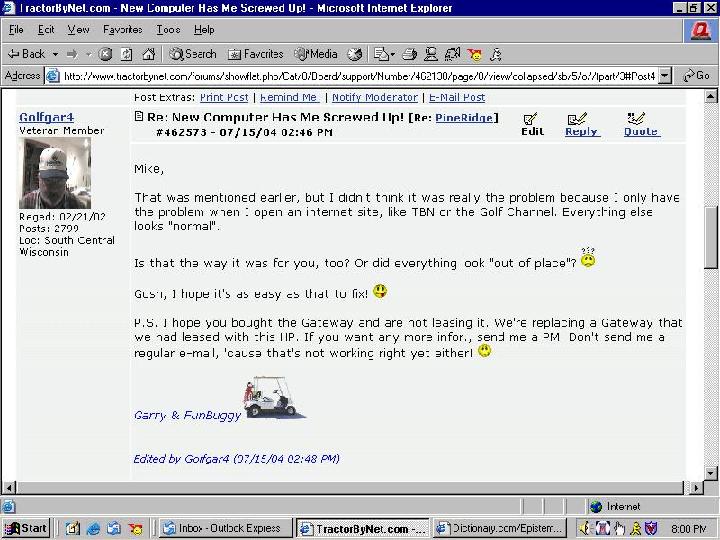Click the vertical scrollbar down arrow

click(x=710, y=473)
